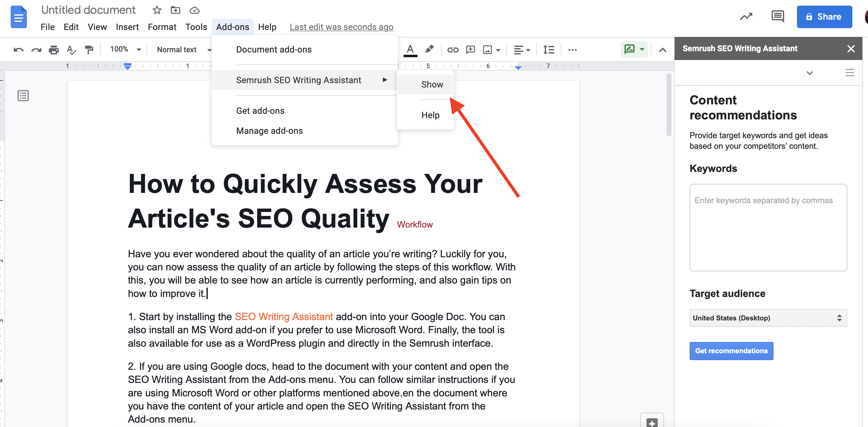The height and width of the screenshot is (427, 868).
Task: Open the File menu
Action: (48, 27)
